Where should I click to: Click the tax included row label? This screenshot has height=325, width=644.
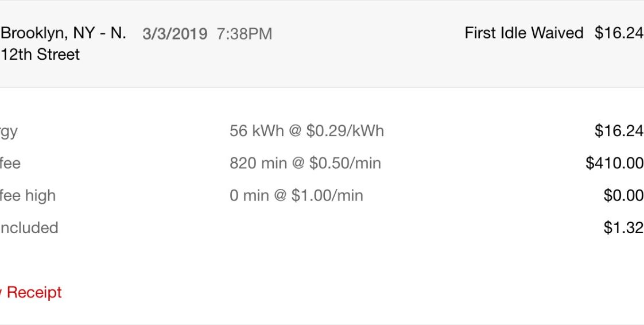29,227
